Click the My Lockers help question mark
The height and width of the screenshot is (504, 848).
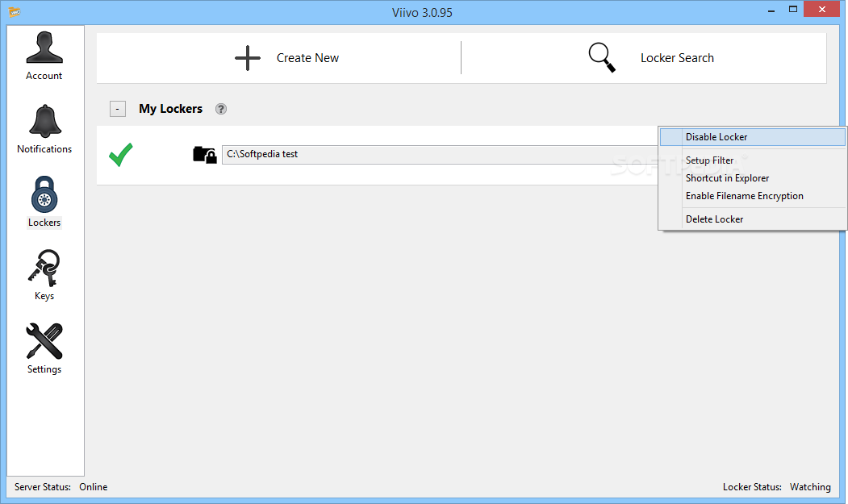click(x=220, y=109)
